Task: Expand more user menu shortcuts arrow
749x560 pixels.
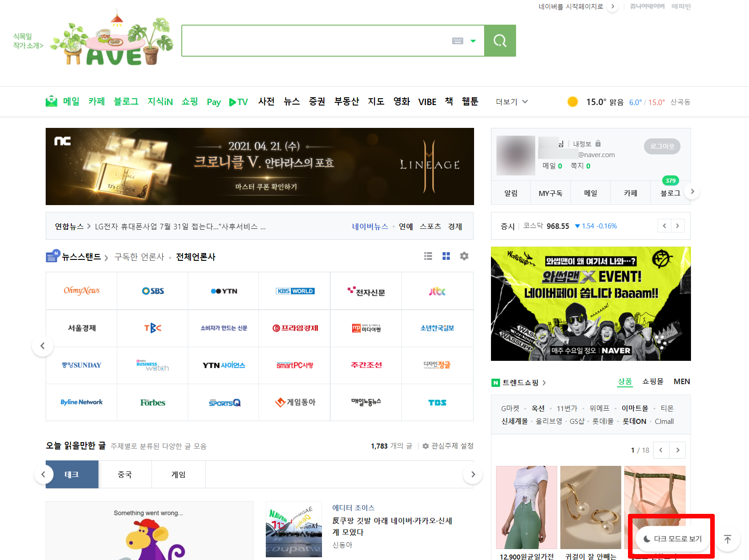Action: pyautogui.click(x=692, y=192)
